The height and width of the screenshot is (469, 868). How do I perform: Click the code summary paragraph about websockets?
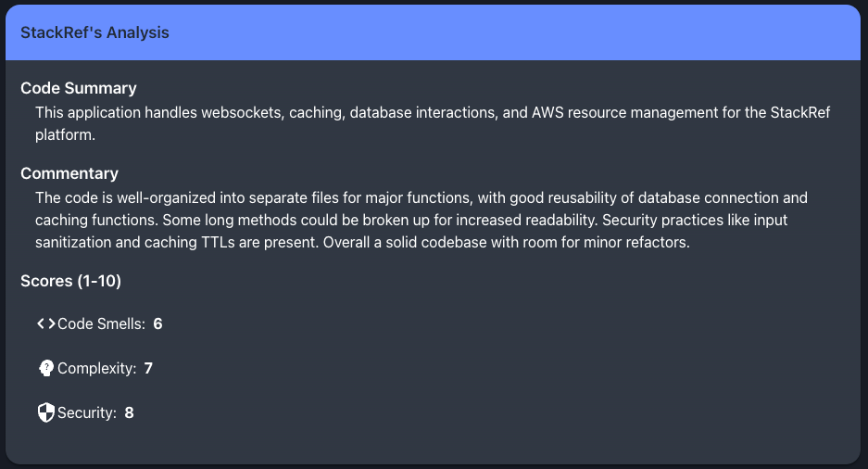click(x=433, y=123)
